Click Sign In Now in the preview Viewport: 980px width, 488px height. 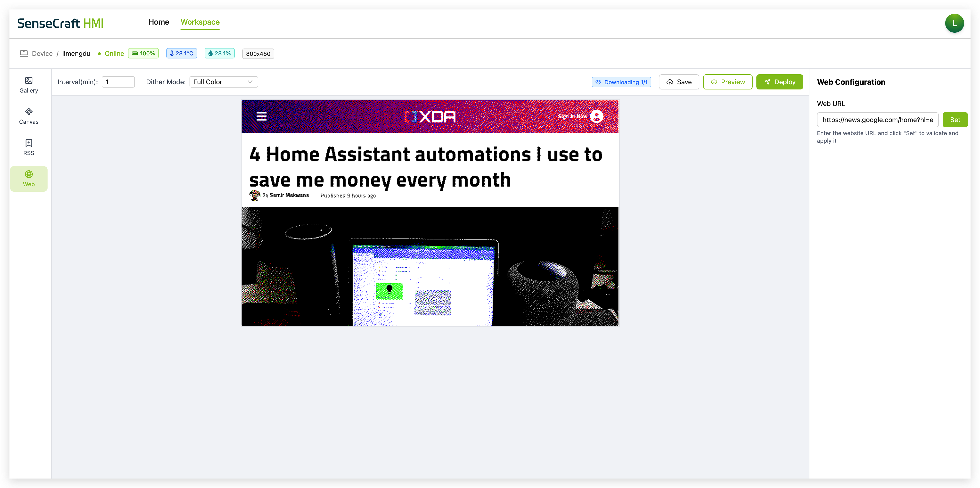point(573,116)
